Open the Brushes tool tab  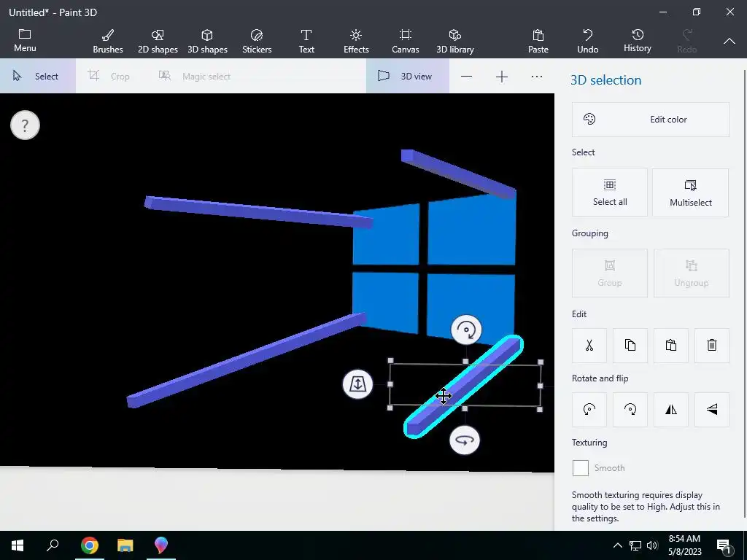[x=108, y=42]
